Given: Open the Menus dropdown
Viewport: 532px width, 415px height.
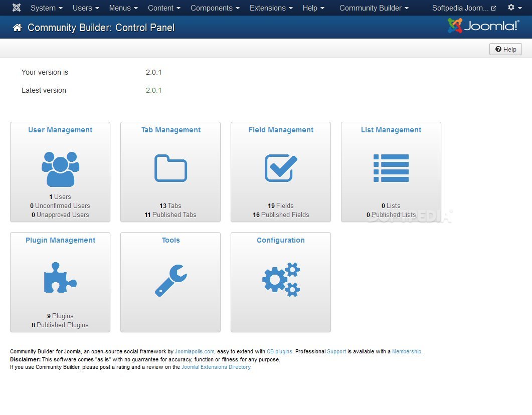Looking at the screenshot, I should click(123, 8).
